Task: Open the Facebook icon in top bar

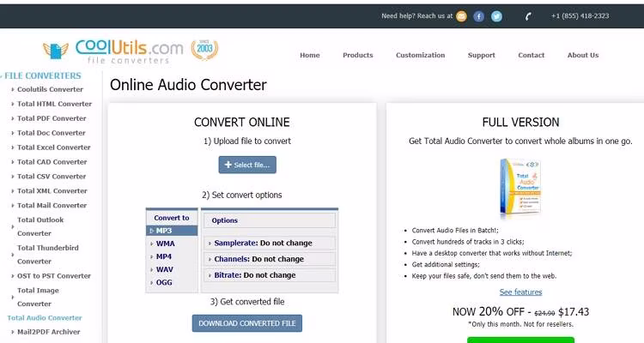Action: point(479,16)
